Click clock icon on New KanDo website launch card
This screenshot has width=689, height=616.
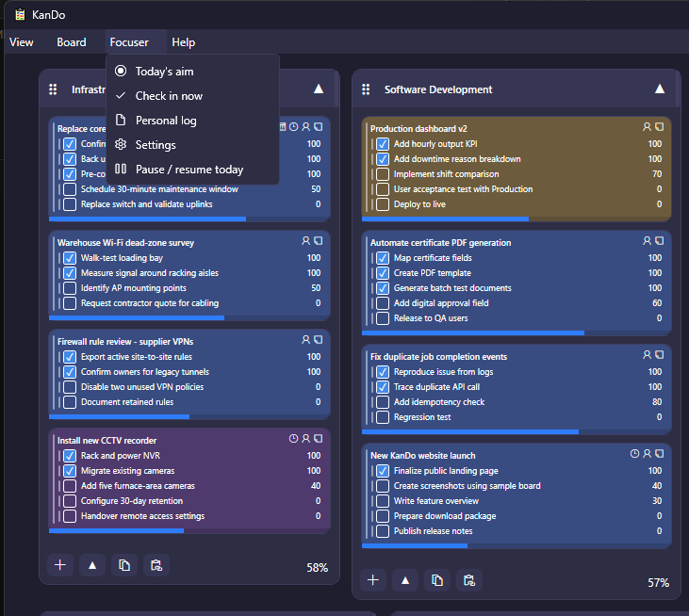[634, 454]
